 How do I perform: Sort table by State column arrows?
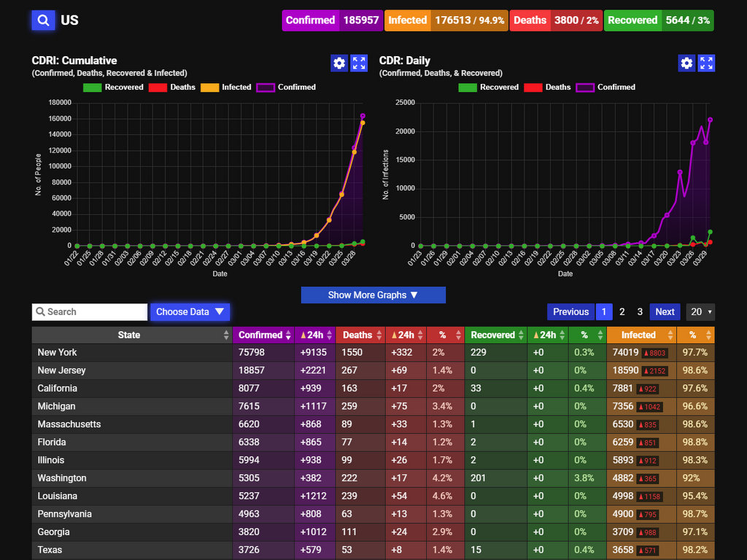coord(226,335)
